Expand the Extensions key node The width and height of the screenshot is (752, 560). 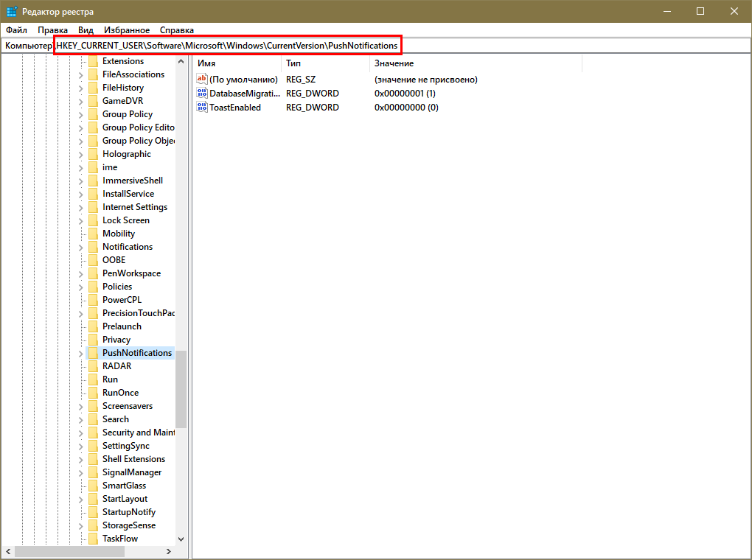pos(81,61)
